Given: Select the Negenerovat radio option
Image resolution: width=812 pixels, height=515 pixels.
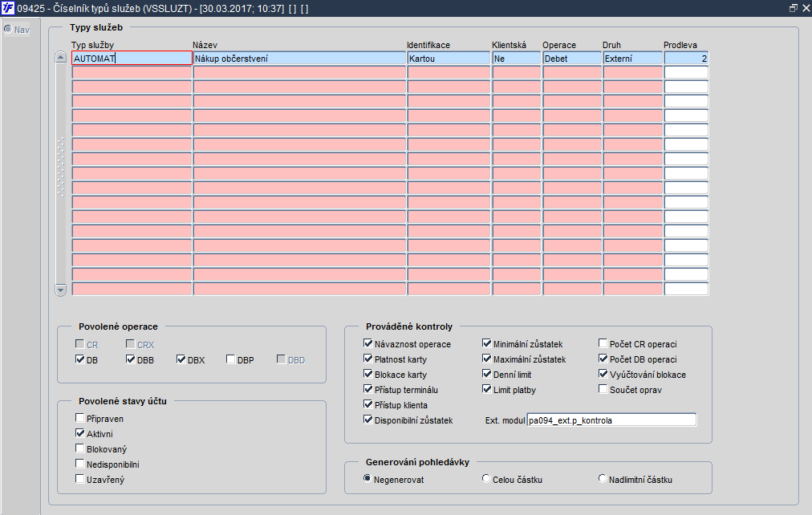Looking at the screenshot, I should 367,479.
